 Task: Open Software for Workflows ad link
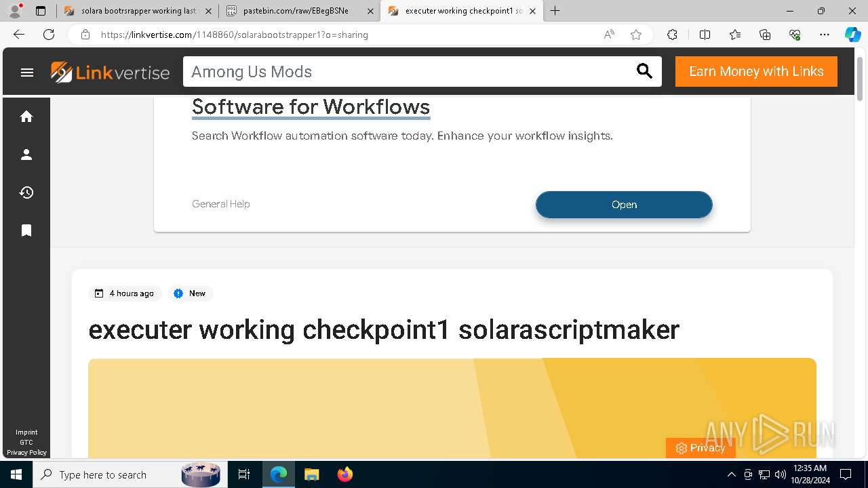point(311,107)
